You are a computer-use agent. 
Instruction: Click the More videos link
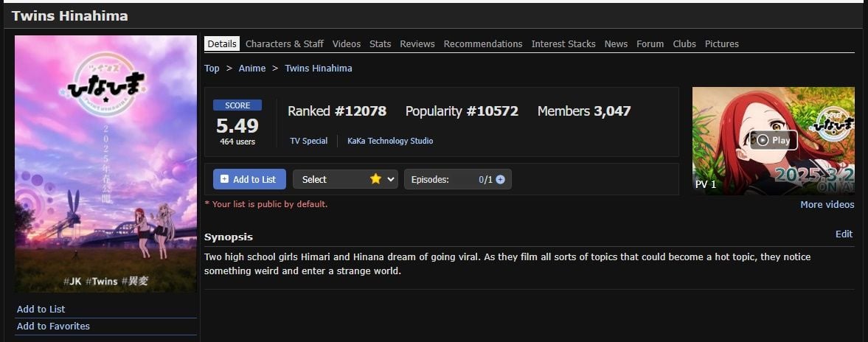pos(827,205)
